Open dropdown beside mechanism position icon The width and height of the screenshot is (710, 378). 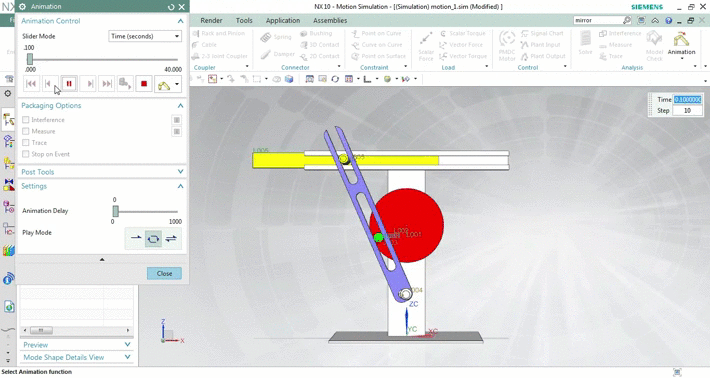click(x=177, y=84)
